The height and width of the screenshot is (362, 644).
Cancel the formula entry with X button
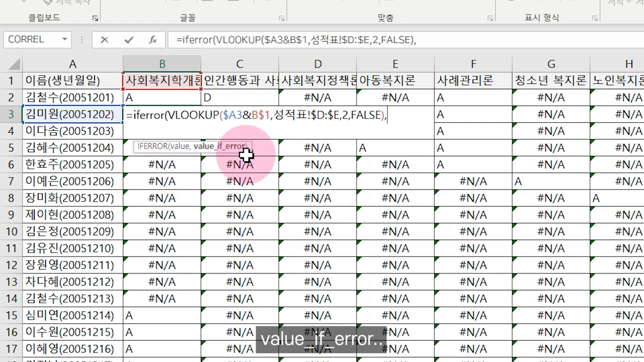[104, 40]
